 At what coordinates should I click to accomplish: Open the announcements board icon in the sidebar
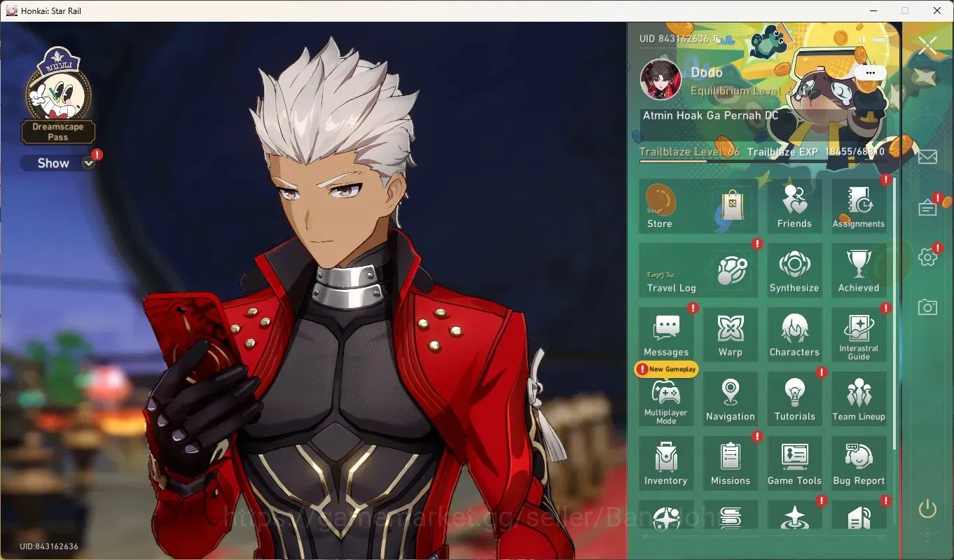(927, 208)
